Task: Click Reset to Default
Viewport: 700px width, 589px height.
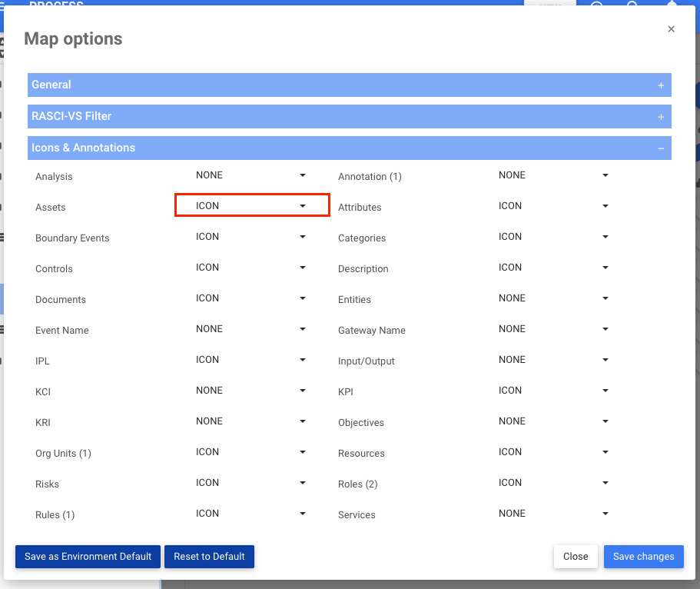Action: [209, 556]
